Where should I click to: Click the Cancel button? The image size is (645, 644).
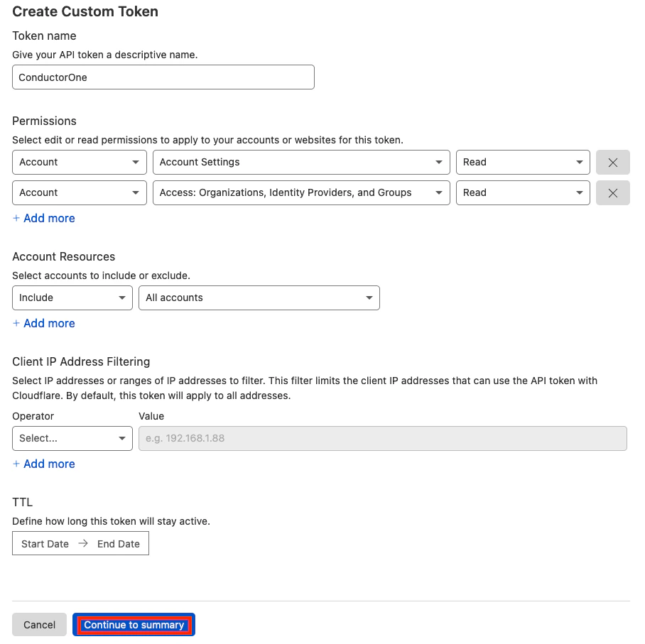click(39, 624)
